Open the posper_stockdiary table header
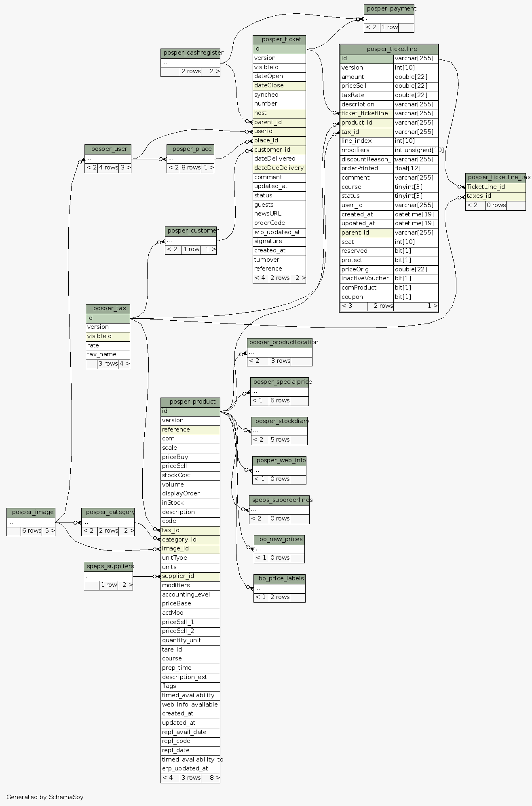The width and height of the screenshot is (532, 806). [x=279, y=421]
